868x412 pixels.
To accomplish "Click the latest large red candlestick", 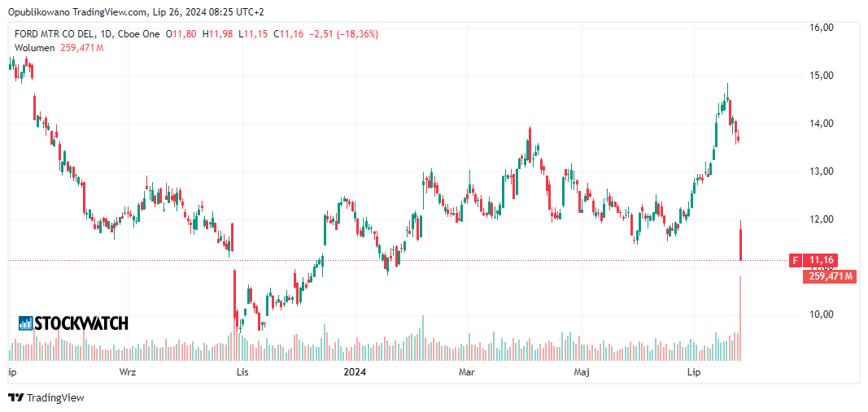I will tap(740, 244).
